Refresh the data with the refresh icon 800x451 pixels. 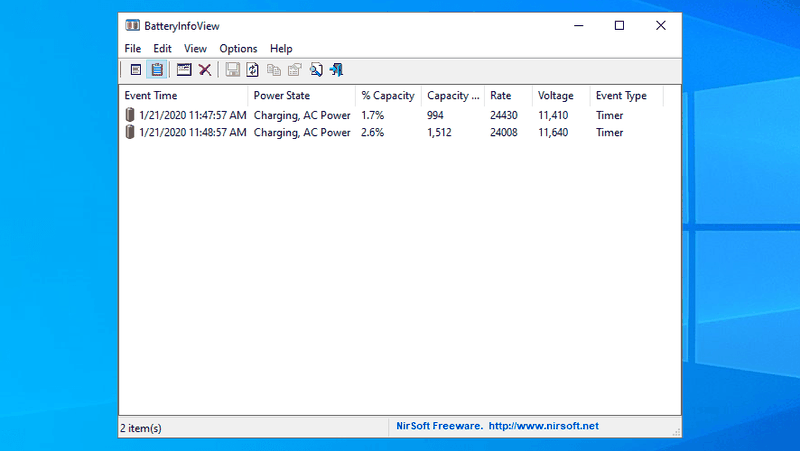pyautogui.click(x=253, y=70)
